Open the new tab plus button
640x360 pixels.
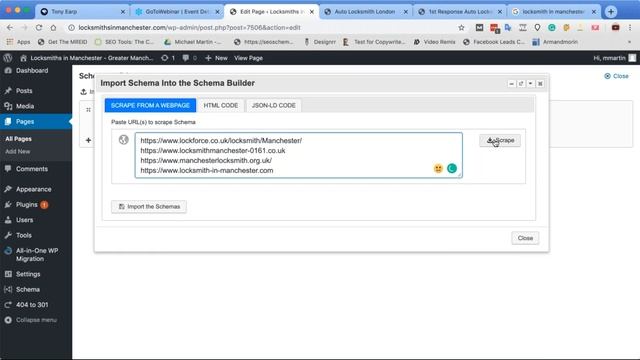pos(611,11)
